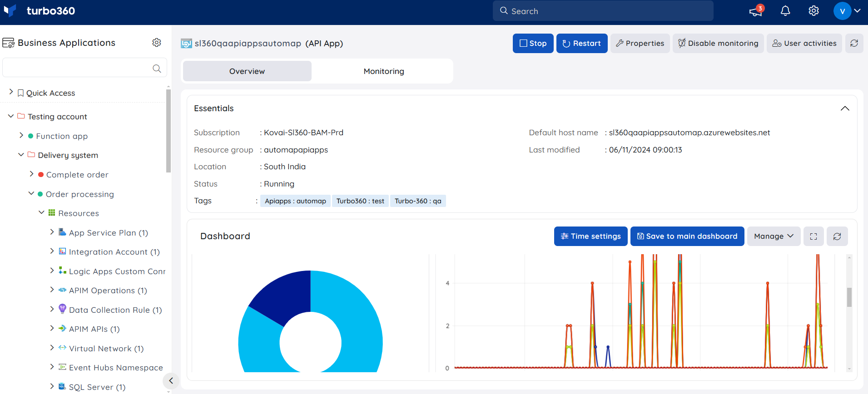The image size is (868, 394).
Task: Click the Turbo-360 : qa tag
Action: (x=418, y=201)
